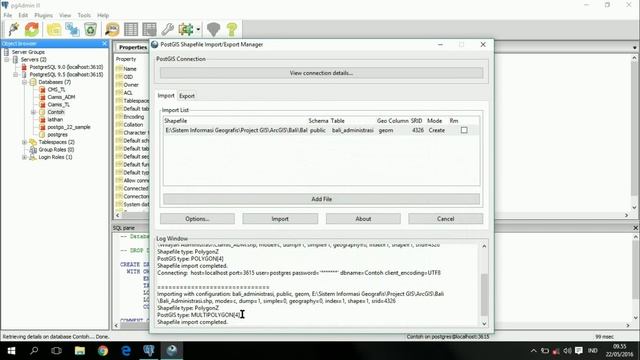Viewport: 640px width, 360px height.
Task: Open Edge browser from taskbar
Action: click(126, 351)
